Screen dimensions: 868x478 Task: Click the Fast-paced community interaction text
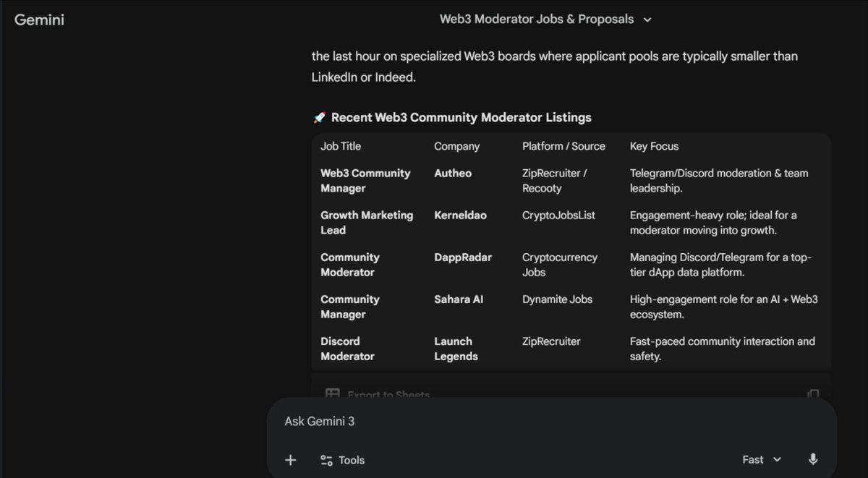tap(723, 349)
